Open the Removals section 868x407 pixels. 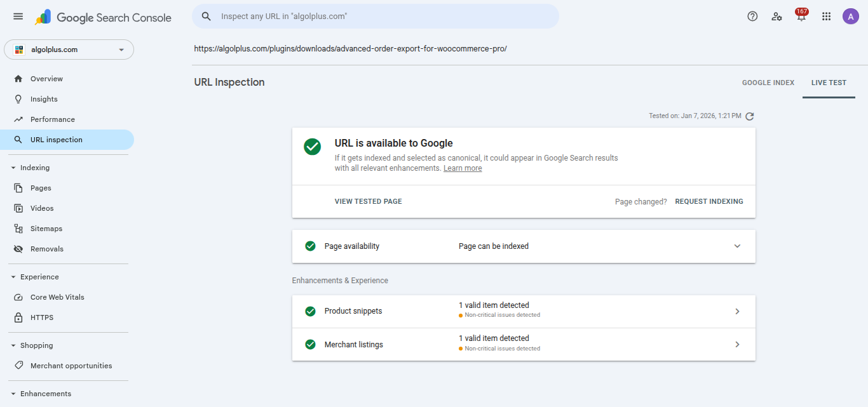point(46,249)
